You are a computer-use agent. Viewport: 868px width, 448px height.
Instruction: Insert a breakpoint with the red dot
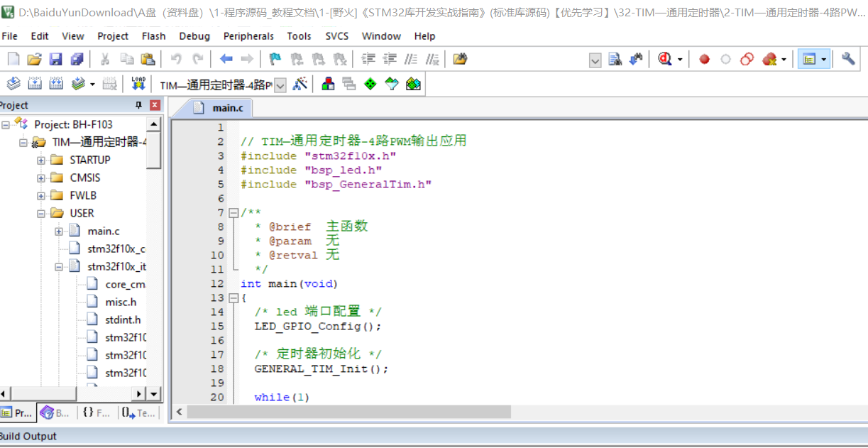[704, 60]
